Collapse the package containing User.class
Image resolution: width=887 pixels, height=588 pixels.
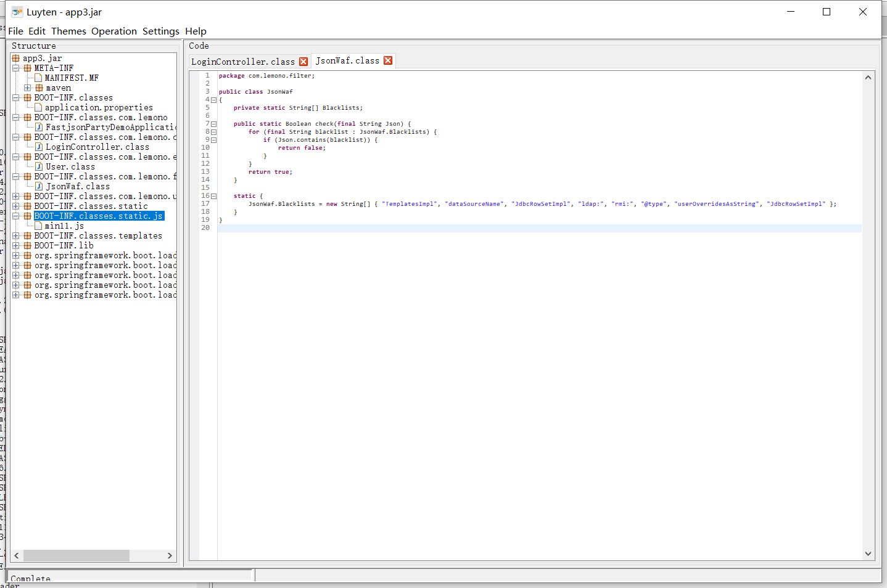coord(16,157)
